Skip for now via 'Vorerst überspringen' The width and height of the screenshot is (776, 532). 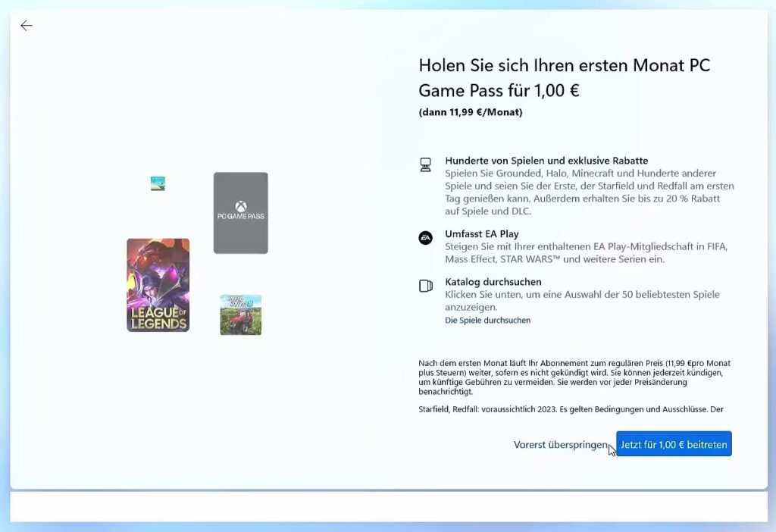pyautogui.click(x=559, y=445)
